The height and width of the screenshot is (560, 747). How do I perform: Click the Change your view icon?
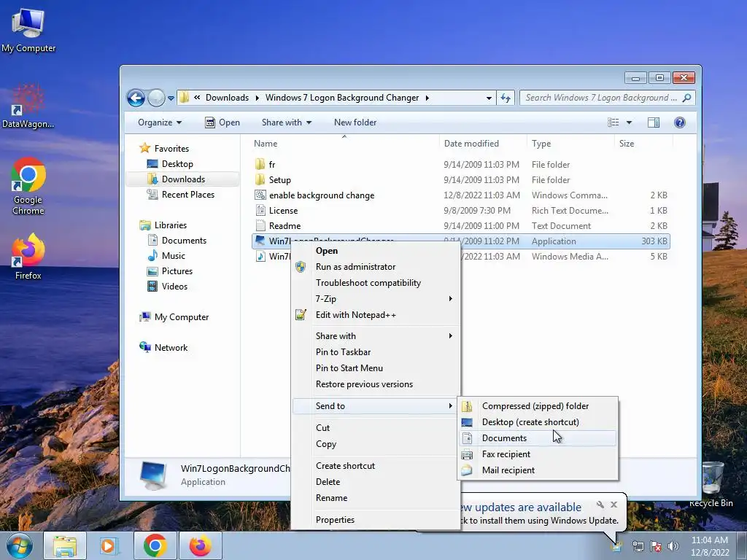tap(613, 122)
